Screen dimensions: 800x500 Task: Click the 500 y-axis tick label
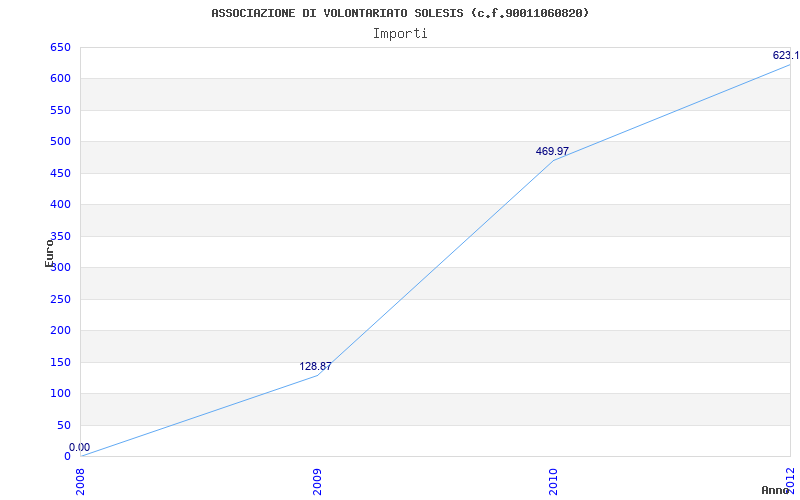click(60, 142)
